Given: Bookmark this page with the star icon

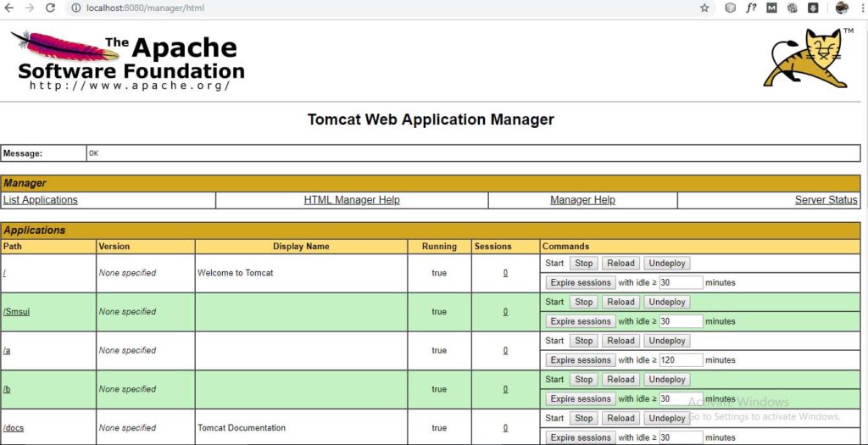Looking at the screenshot, I should pyautogui.click(x=704, y=8).
